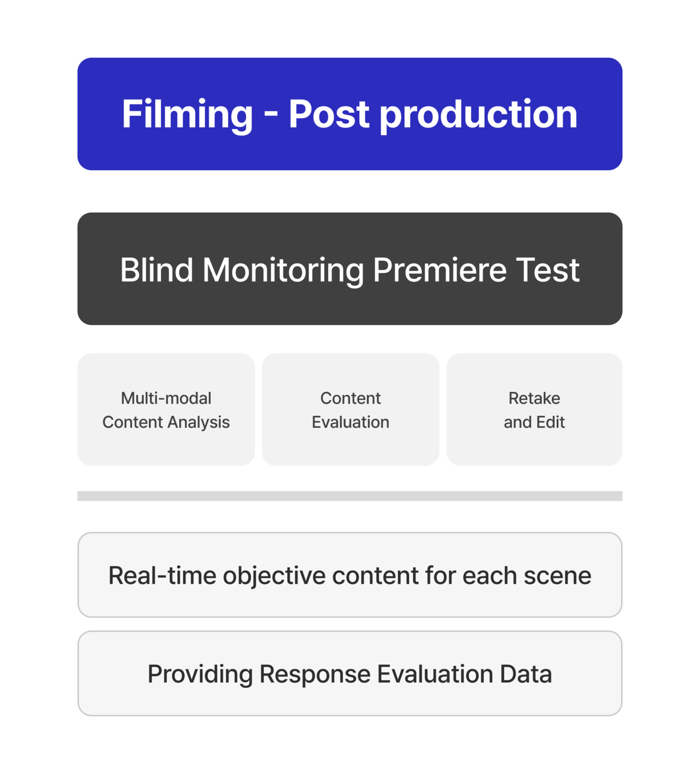Open the Multi-modal Content Analysis card
This screenshot has height=774, width=700.
pos(166,409)
